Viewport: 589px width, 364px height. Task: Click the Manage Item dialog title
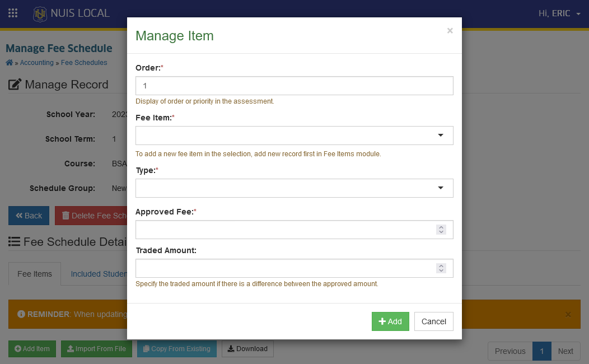[x=175, y=36]
